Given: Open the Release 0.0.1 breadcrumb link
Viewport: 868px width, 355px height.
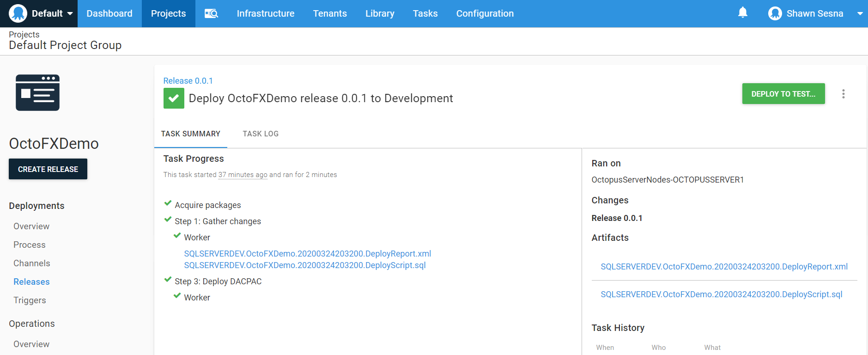Looking at the screenshot, I should 188,81.
